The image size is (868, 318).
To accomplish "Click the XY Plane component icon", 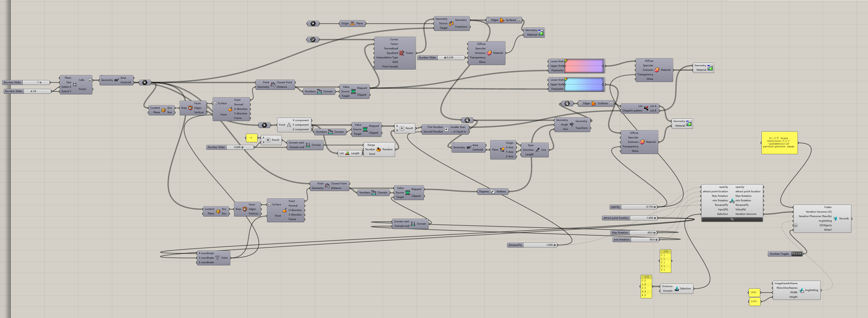I will click(352, 23).
